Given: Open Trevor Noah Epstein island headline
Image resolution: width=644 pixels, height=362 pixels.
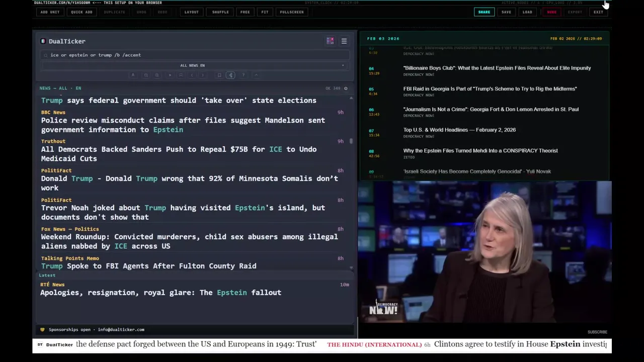Looking at the screenshot, I should pos(183,212).
